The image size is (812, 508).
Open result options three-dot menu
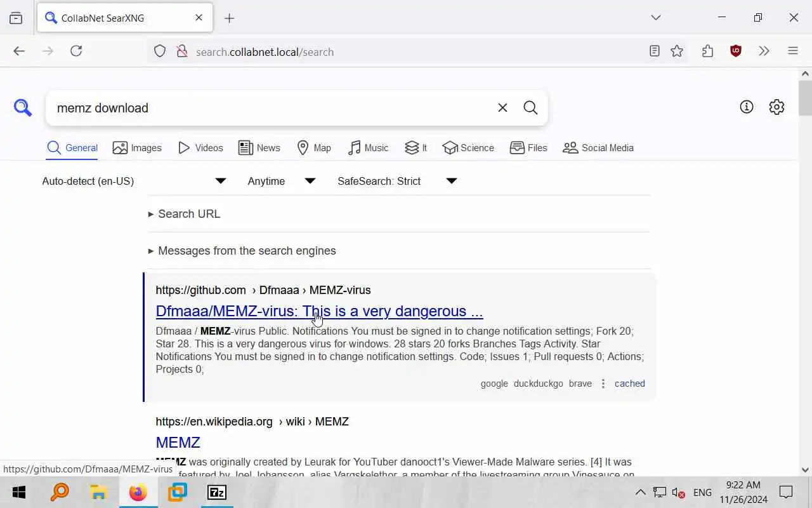pyautogui.click(x=603, y=384)
